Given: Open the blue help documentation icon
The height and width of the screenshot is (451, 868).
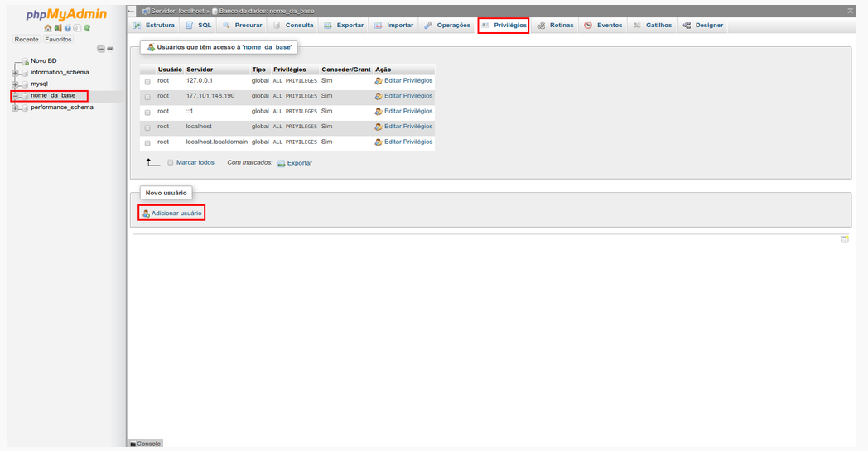Looking at the screenshot, I should (x=68, y=28).
